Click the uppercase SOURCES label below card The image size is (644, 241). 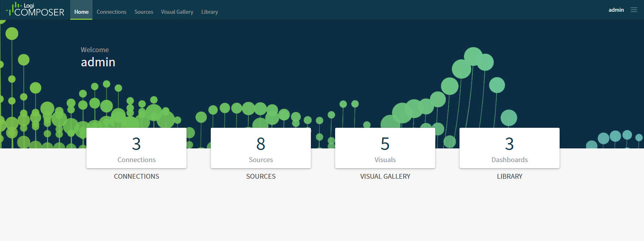tap(261, 176)
